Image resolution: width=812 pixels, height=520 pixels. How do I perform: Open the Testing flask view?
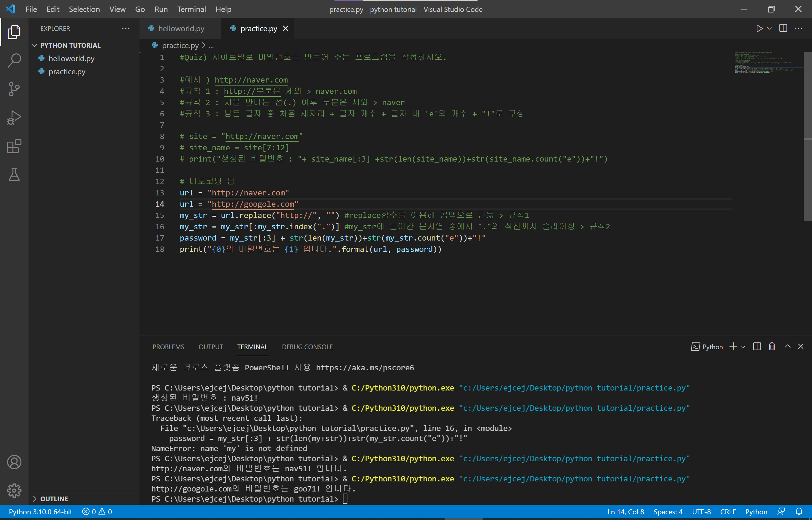click(14, 175)
